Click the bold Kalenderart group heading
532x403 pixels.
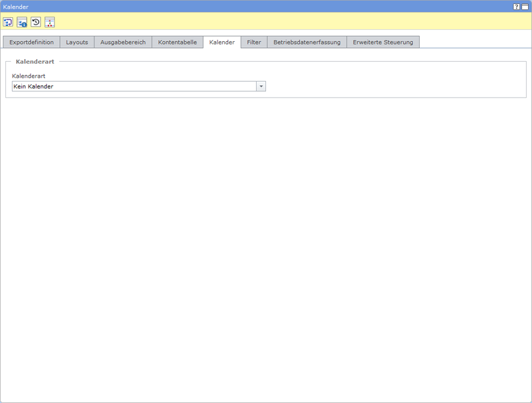35,62
